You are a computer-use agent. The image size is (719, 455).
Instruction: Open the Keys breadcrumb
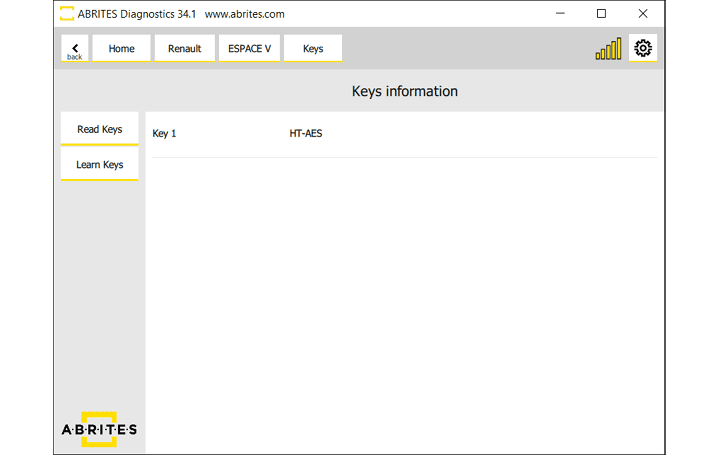[x=313, y=49]
